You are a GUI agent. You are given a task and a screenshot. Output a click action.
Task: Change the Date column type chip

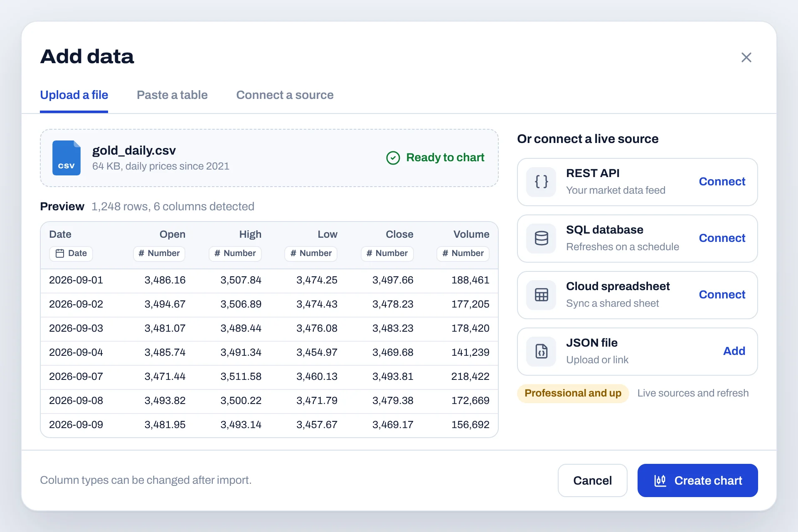tap(71, 254)
